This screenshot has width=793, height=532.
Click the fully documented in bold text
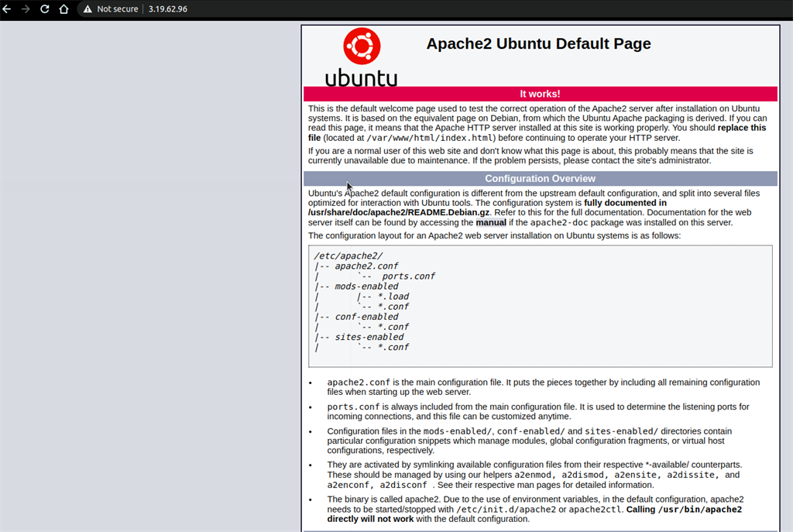click(625, 203)
